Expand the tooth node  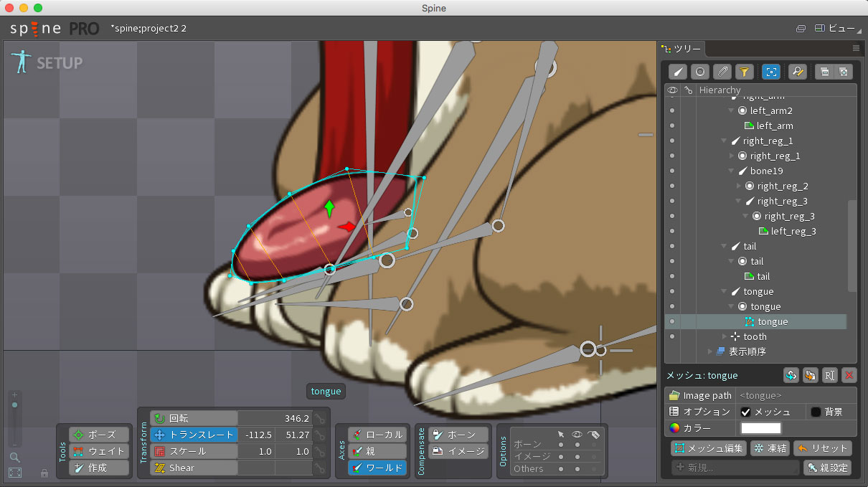pos(725,336)
